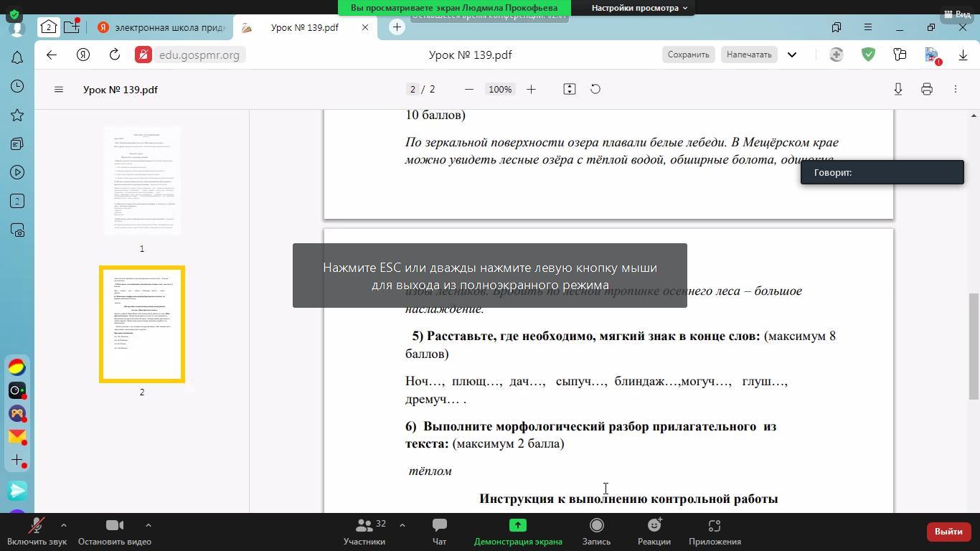Download the PDF using the PDF toolbar download icon
Screen dimensions: 980x551
[x=898, y=89]
